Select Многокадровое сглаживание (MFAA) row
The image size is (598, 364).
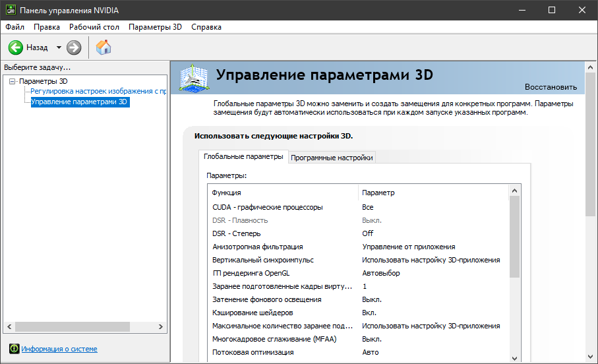[x=358, y=339]
